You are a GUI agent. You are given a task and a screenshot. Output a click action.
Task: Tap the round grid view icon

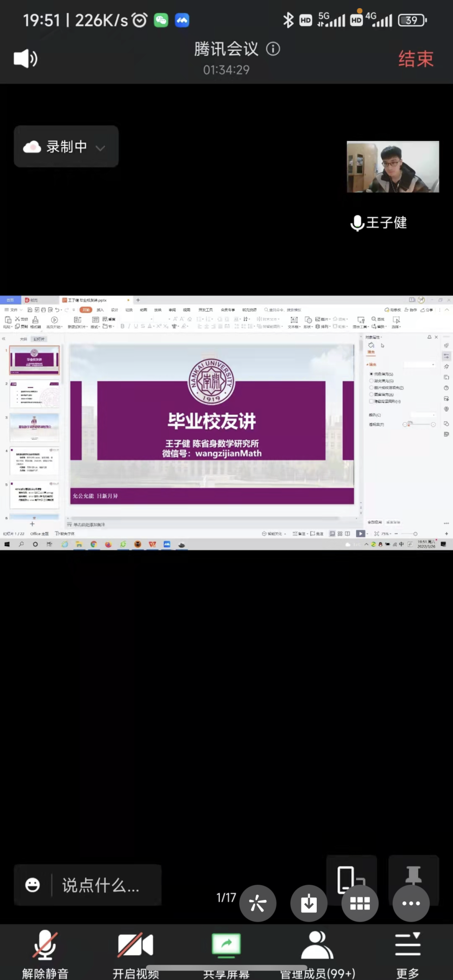tap(360, 903)
